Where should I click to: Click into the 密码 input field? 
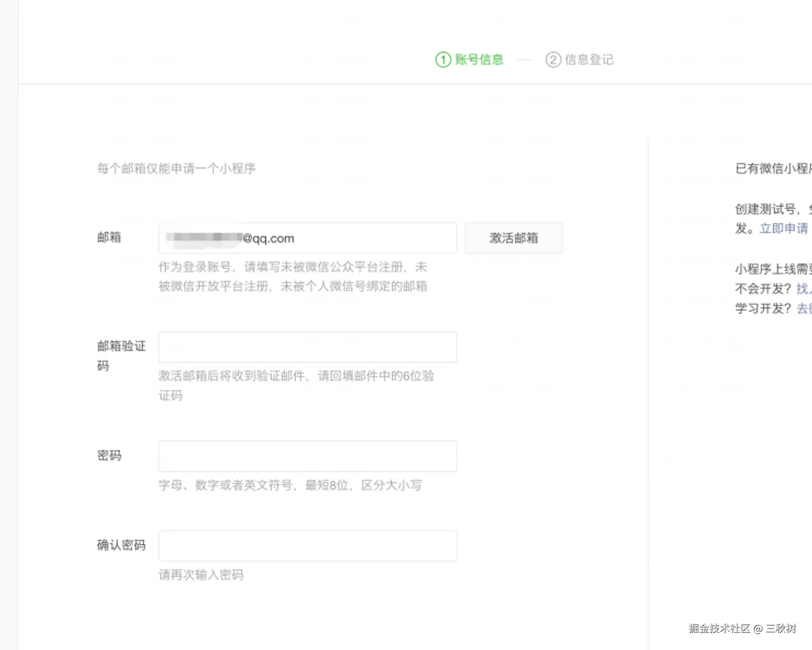(307, 456)
